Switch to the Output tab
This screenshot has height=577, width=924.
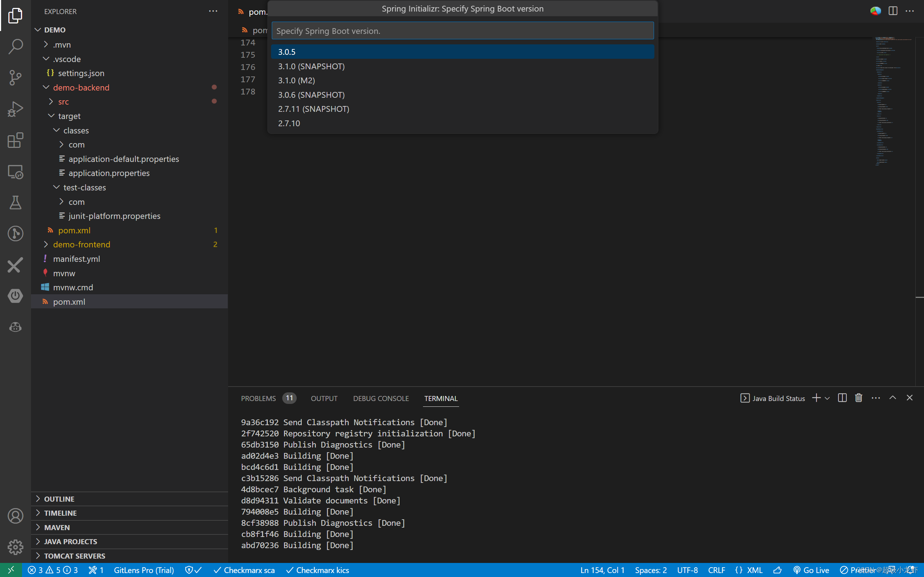tap(324, 398)
